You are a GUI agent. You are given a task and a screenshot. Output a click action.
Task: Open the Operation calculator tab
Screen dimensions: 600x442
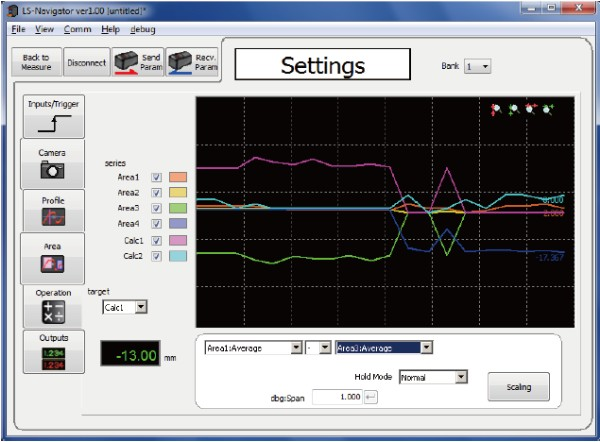[54, 307]
